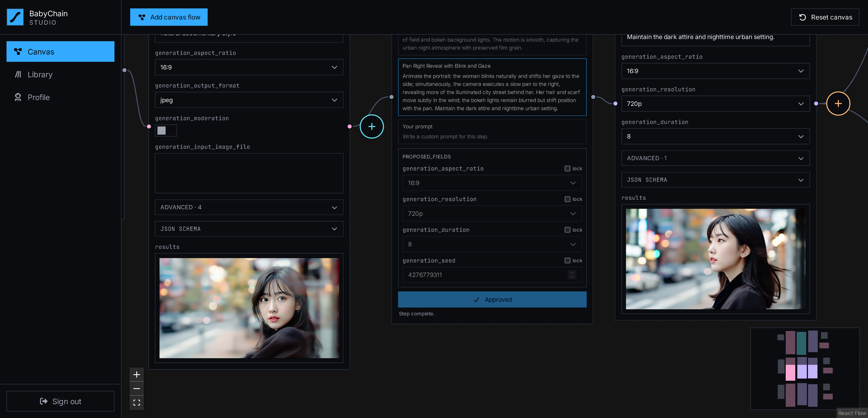This screenshot has width=868, height=418.
Task: Expand the right node's JSON SCHEMA section
Action: pyautogui.click(x=715, y=180)
